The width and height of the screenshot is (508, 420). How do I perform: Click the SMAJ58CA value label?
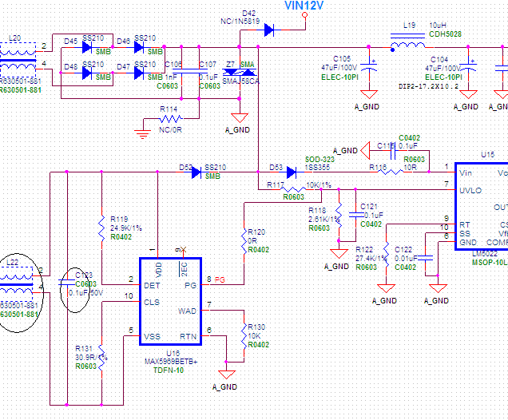tap(240, 81)
